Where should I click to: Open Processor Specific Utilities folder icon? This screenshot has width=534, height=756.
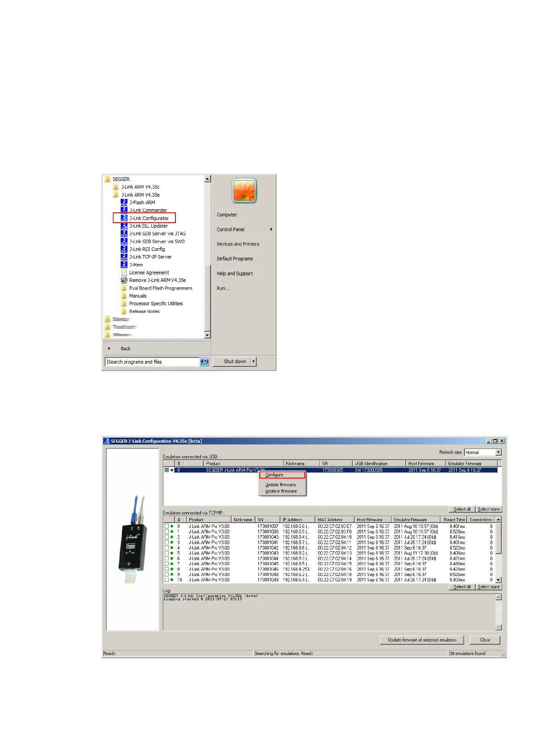pos(124,303)
